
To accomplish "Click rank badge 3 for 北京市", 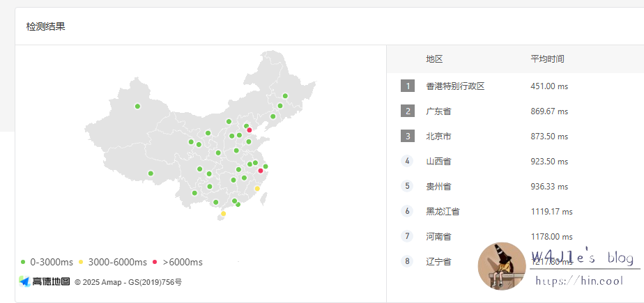I will click(408, 137).
